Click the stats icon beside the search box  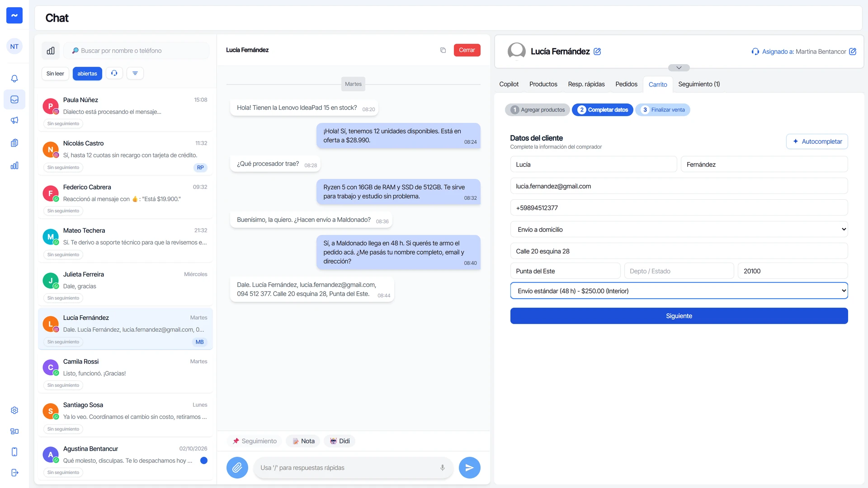point(51,51)
